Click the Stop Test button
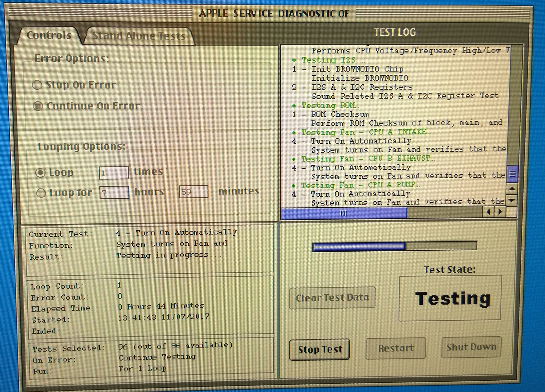Viewport: 545px width, 392px height. [x=320, y=349]
